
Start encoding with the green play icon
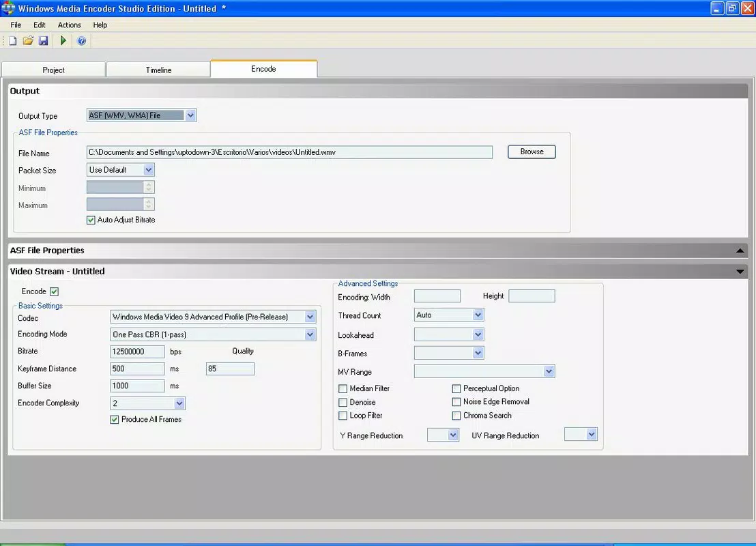(63, 41)
